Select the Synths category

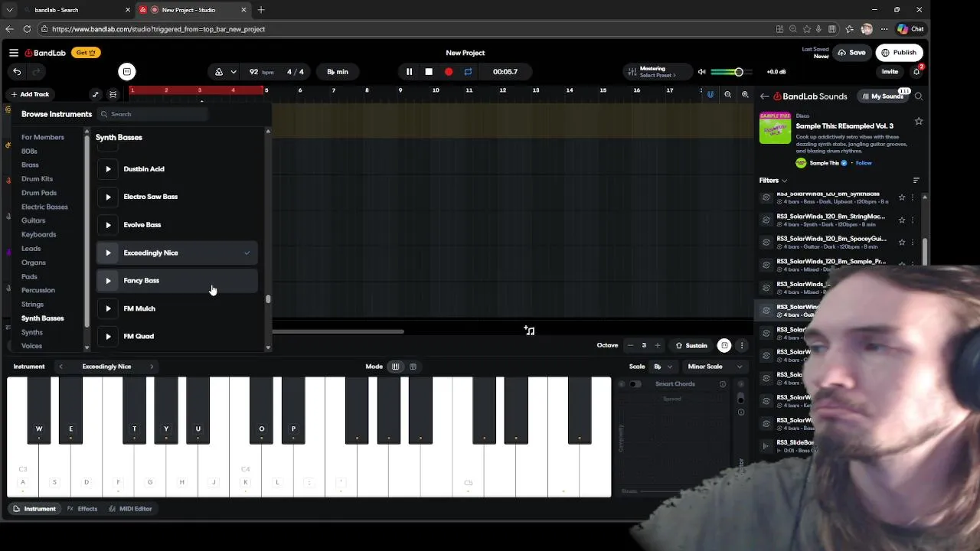click(32, 332)
